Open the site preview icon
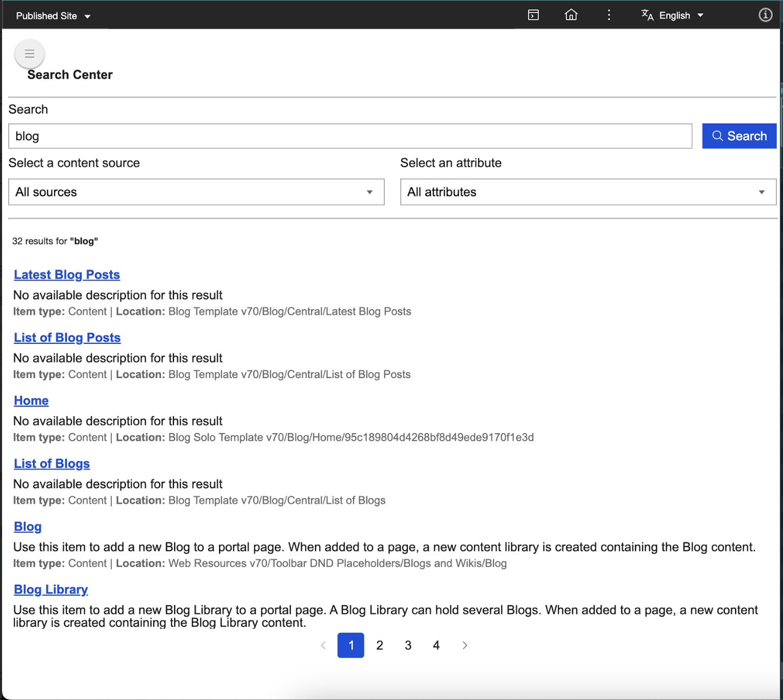The image size is (783, 700). tap(533, 15)
